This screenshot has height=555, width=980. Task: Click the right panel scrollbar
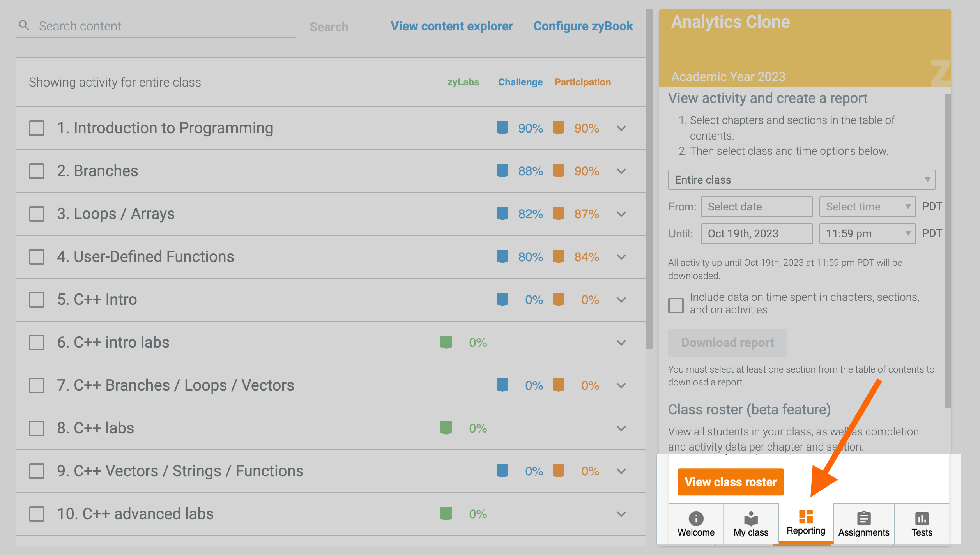(x=948, y=251)
